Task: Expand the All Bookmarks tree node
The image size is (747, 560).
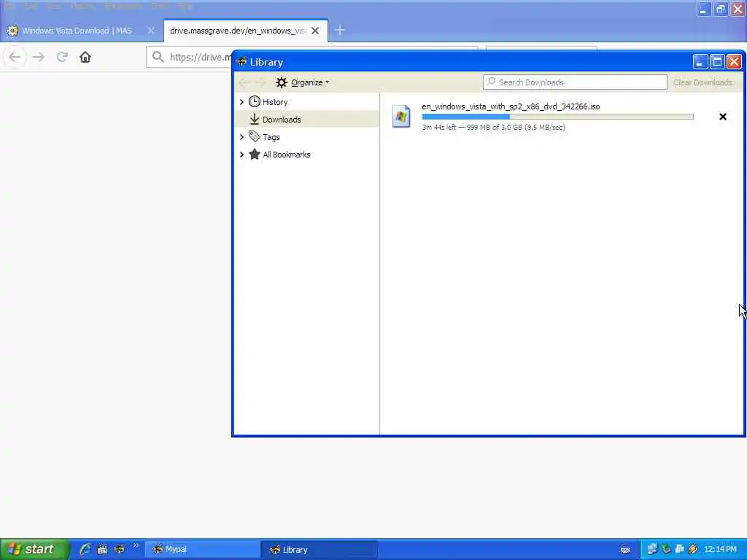Action: coord(241,155)
